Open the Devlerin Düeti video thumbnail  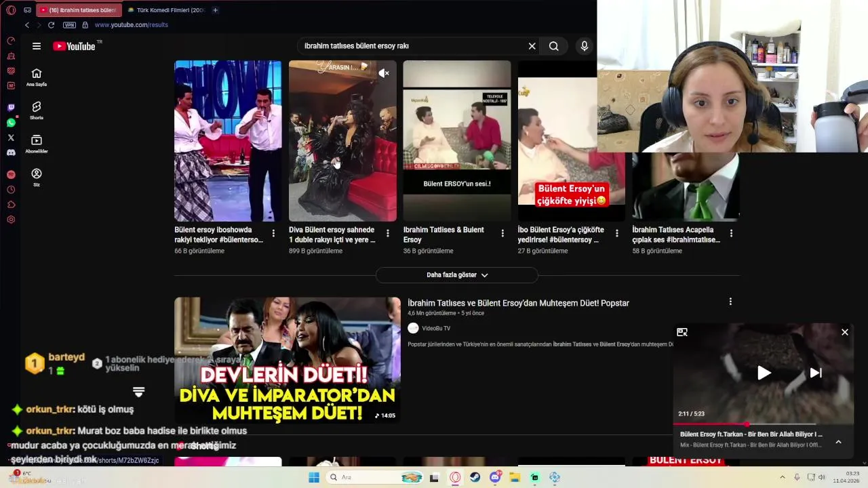[x=288, y=360]
